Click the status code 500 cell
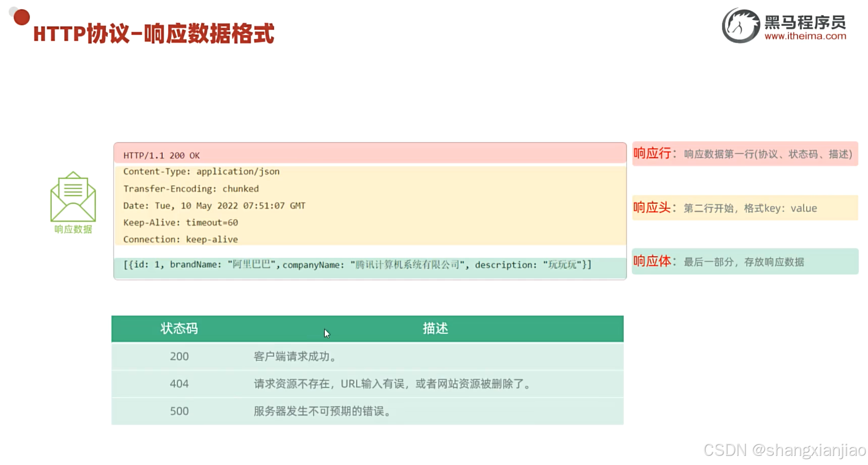This screenshot has width=868, height=465. coord(179,411)
